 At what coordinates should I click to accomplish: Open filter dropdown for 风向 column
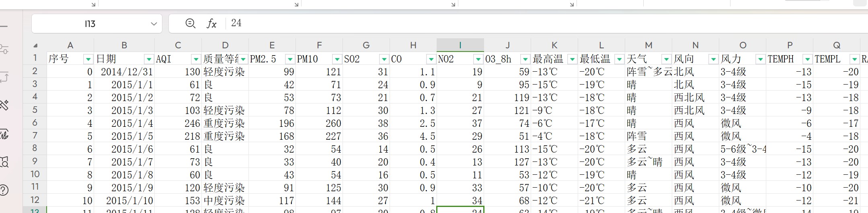click(713, 59)
